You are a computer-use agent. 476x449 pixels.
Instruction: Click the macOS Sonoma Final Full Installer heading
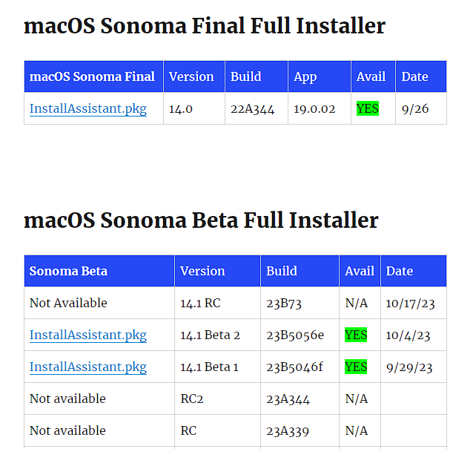[x=205, y=26]
